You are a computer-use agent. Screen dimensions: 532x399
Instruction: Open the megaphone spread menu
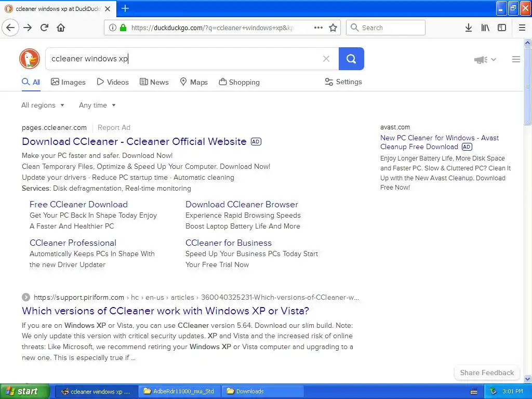[x=485, y=60]
